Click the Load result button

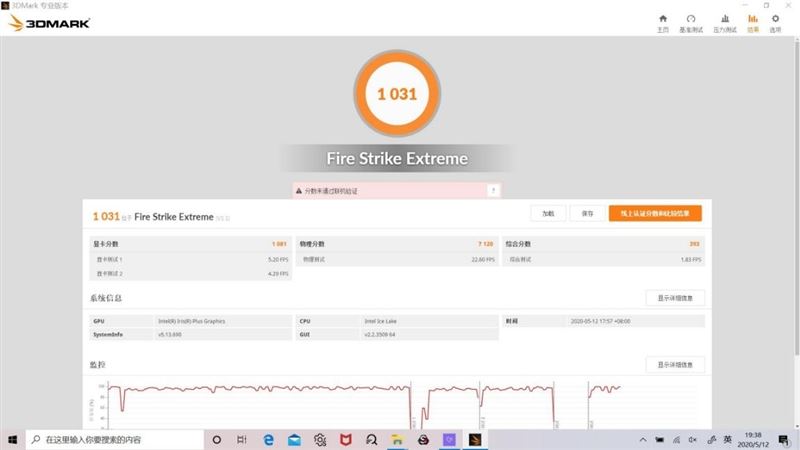coord(548,213)
